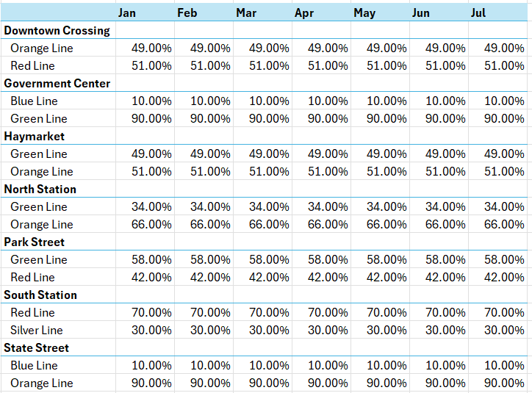Click the Haymarket group row label
Viewport: 532px width, 393px height.
click(x=34, y=136)
